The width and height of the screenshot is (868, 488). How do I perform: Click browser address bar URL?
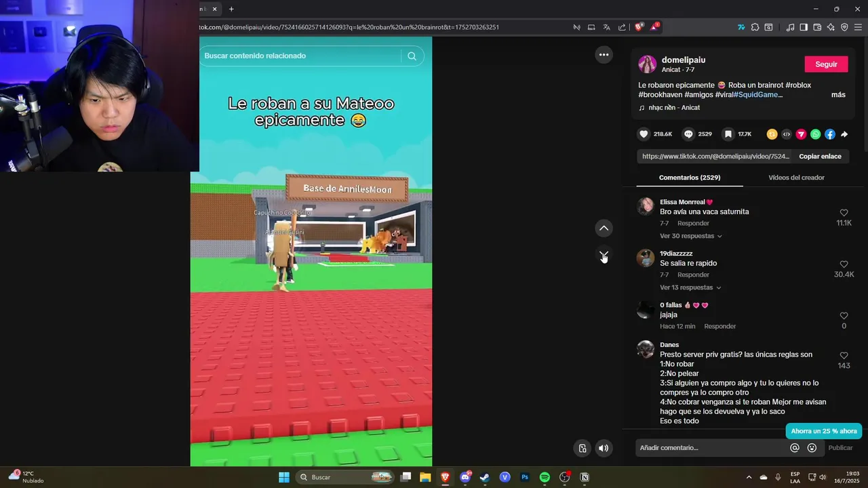click(x=349, y=27)
